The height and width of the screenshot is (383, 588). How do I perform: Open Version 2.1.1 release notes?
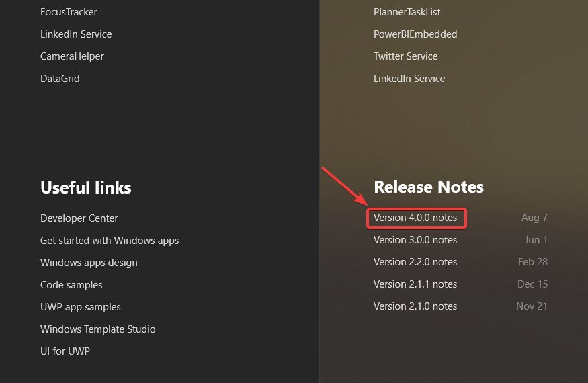(415, 284)
